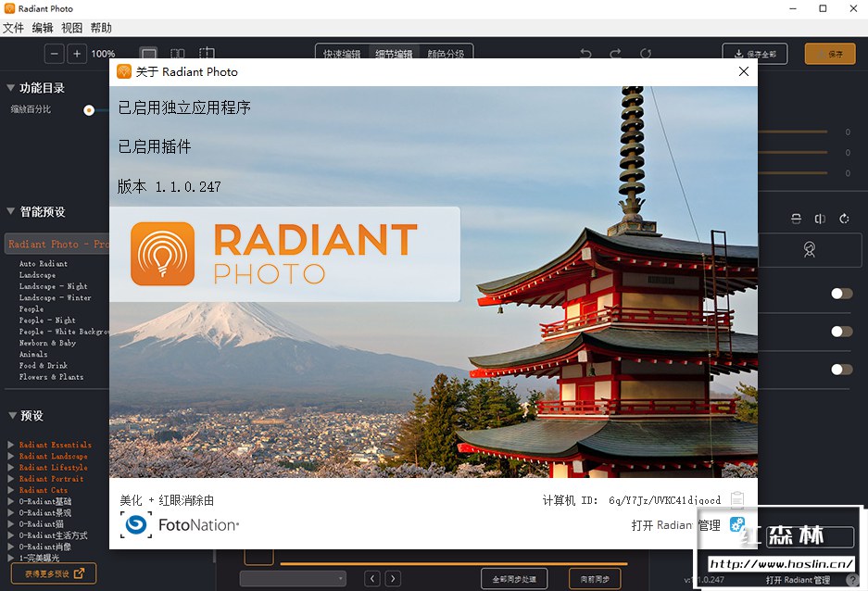This screenshot has height=591, width=868.
Task: Expand the Radiant Cats preset group
Action: [11, 490]
